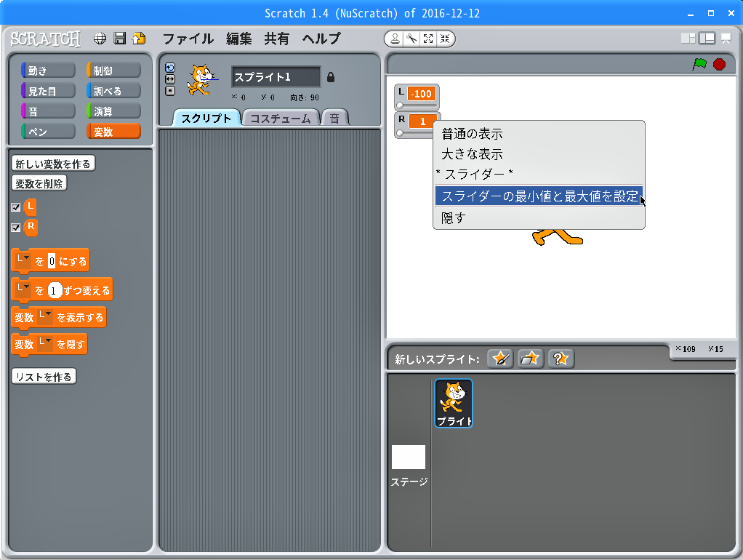This screenshot has height=560, width=743.
Task: Switch to presentation mode icon
Action: coord(726,39)
